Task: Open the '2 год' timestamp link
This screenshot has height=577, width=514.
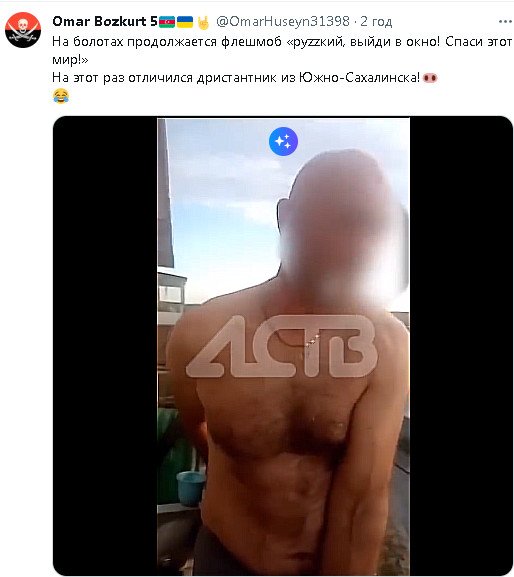Action: [x=376, y=22]
